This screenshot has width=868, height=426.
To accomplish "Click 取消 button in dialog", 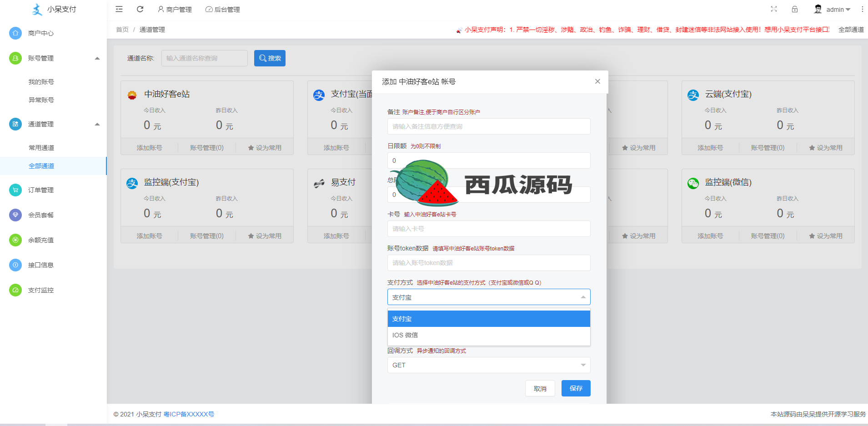I will (540, 388).
